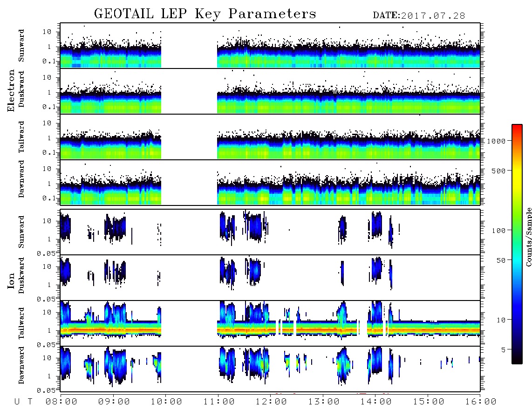Click the 14:00 time axis label

click(376, 402)
